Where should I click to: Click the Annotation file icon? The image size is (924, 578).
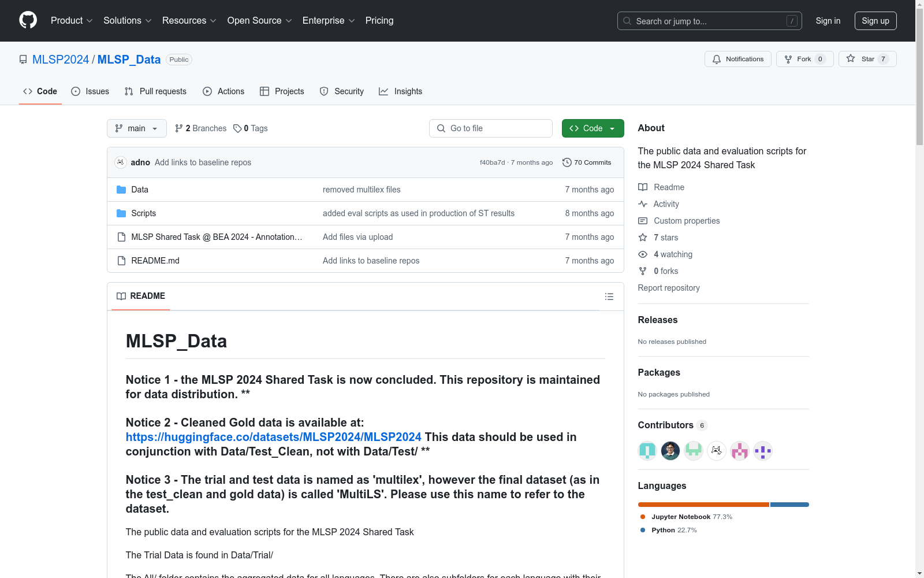click(x=121, y=237)
